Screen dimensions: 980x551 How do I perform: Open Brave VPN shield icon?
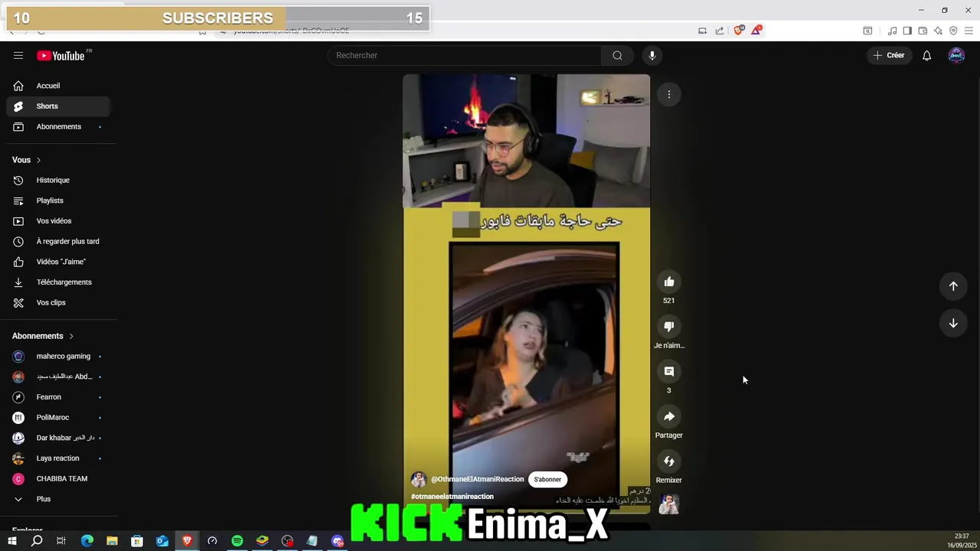click(953, 31)
